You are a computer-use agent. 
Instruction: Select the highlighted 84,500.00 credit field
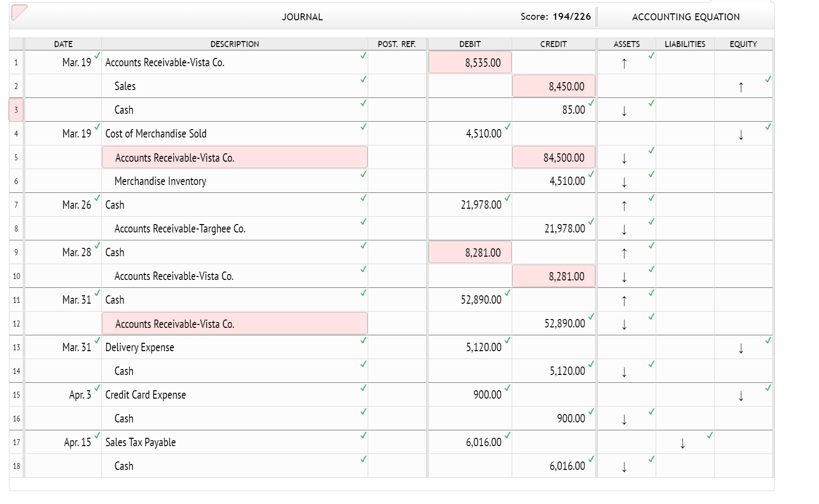(553, 157)
